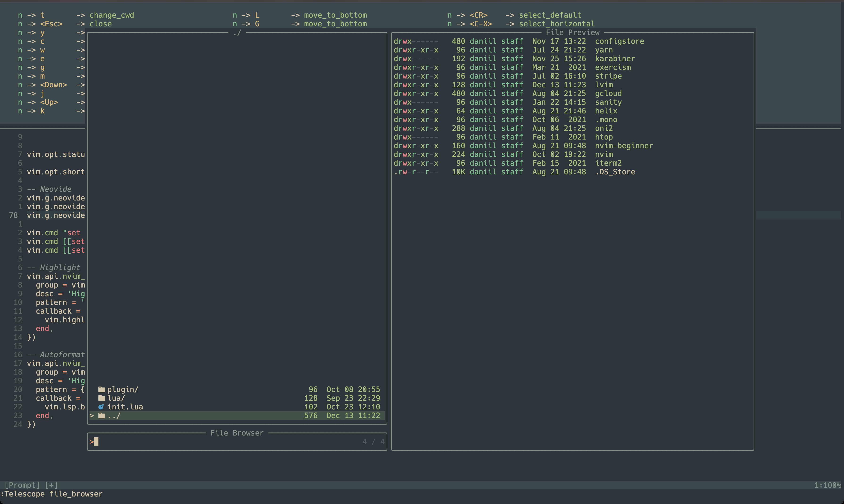Click the lua folder icon
The height and width of the screenshot is (504, 844).
(101, 398)
